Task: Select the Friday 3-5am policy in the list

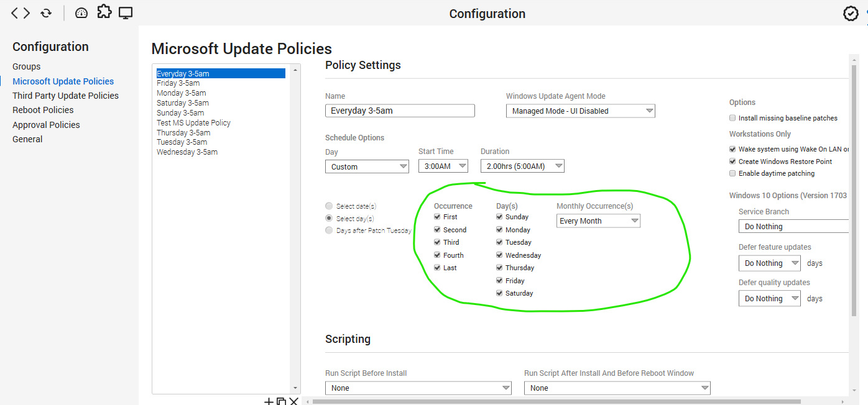Action: pos(178,83)
